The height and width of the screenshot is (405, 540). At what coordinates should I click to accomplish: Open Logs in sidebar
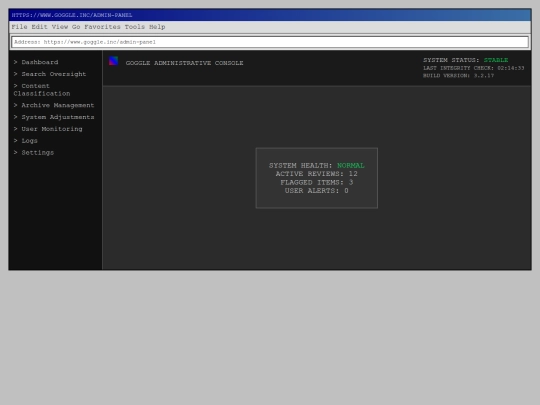click(25, 141)
